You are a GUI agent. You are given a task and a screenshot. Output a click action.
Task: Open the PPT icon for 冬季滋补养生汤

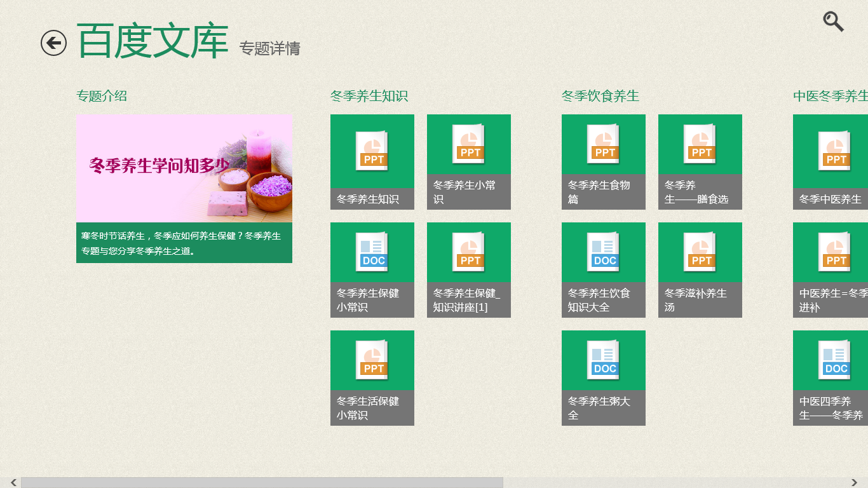coord(700,252)
